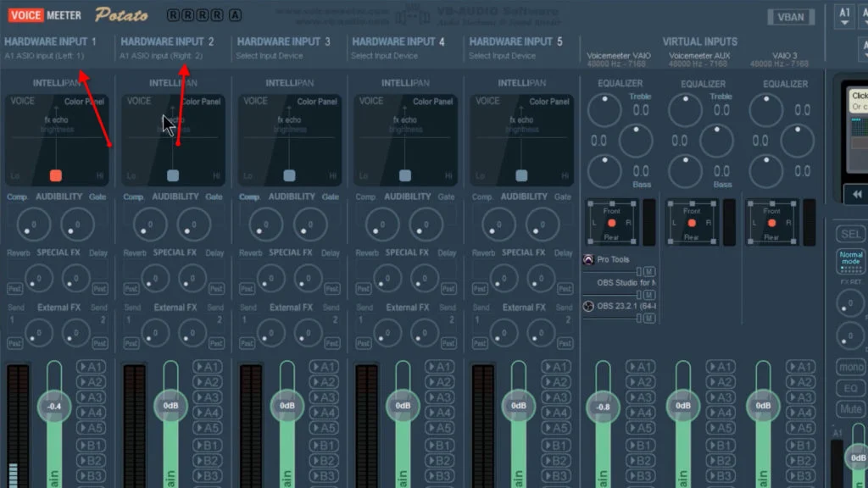Click the IntelliPan square on Hardware Input 1
Viewport: 868px width, 488px height.
click(55, 176)
